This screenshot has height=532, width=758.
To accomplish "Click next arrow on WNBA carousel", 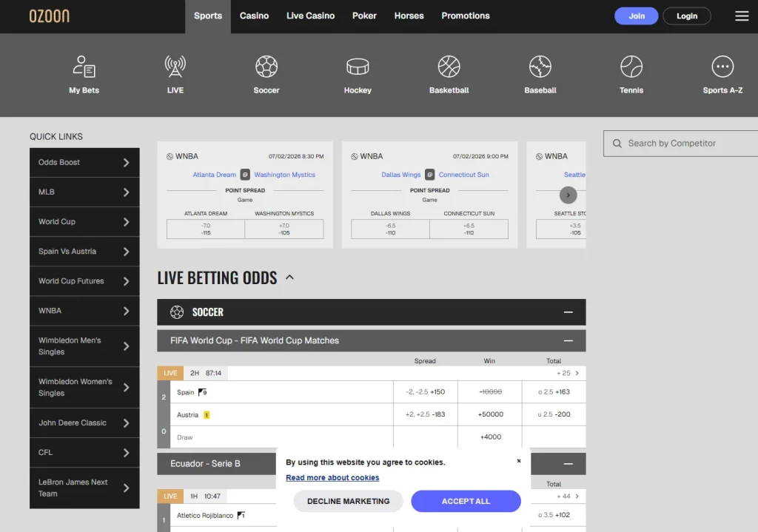I will point(568,195).
